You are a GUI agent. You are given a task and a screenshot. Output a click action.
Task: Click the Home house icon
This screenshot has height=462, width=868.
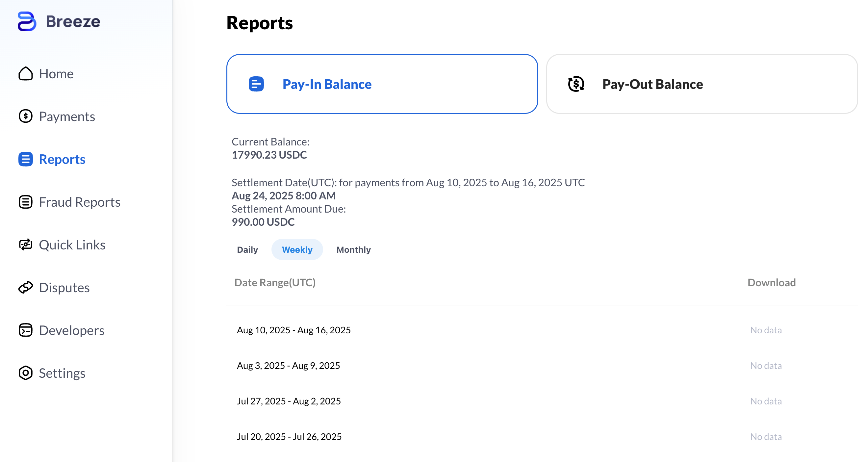tap(26, 74)
